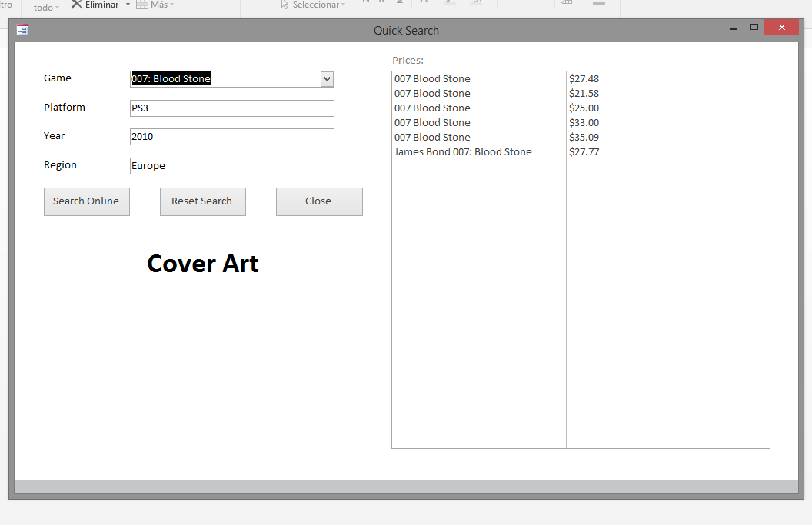Open the Seleccionar dropdown in the ribbon
Image resolution: width=812 pixels, height=525 pixels.
pos(313,5)
